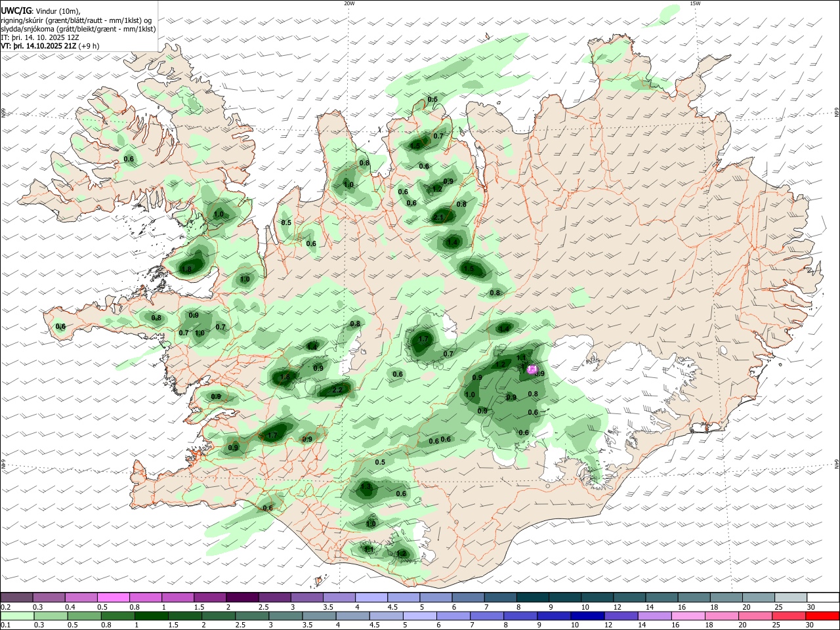Click the 'VT: þri. 14.10.2025 21Z (+9 h)' line
This screenshot has height=630, width=840.
(x=50, y=46)
